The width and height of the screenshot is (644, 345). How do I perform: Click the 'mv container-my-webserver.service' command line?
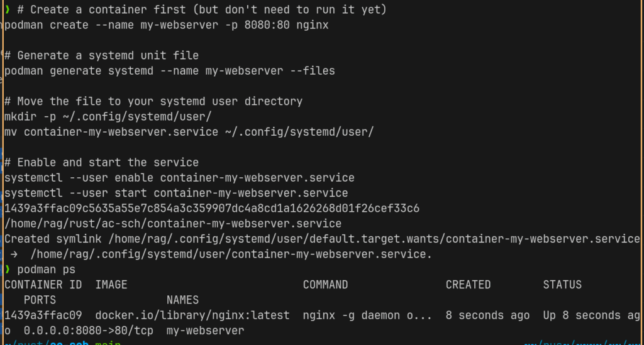tap(189, 132)
